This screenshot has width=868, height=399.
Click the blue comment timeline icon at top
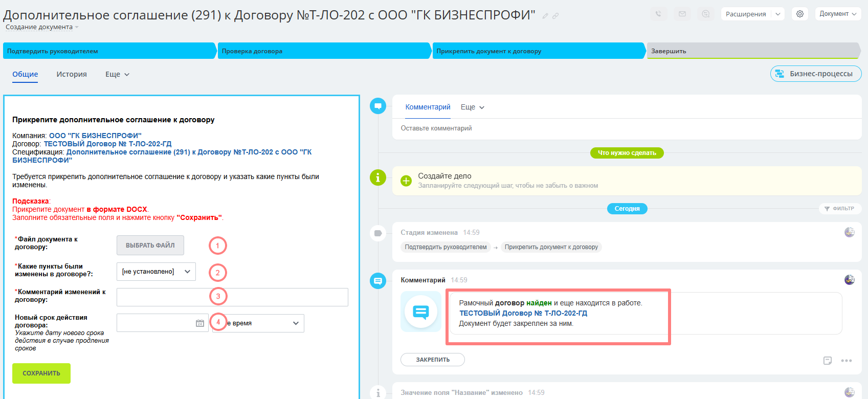tap(378, 106)
